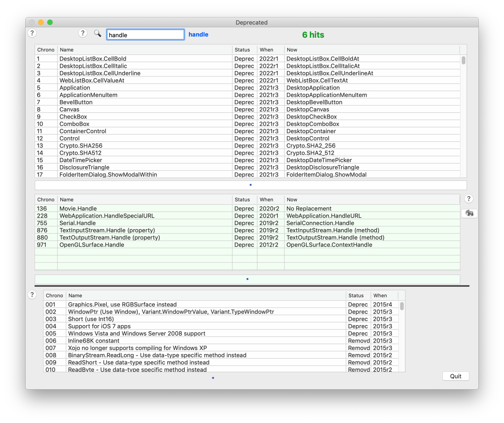Click the top table's vertical scrollbar
This screenshot has height=423, width=504.
coord(463,61)
